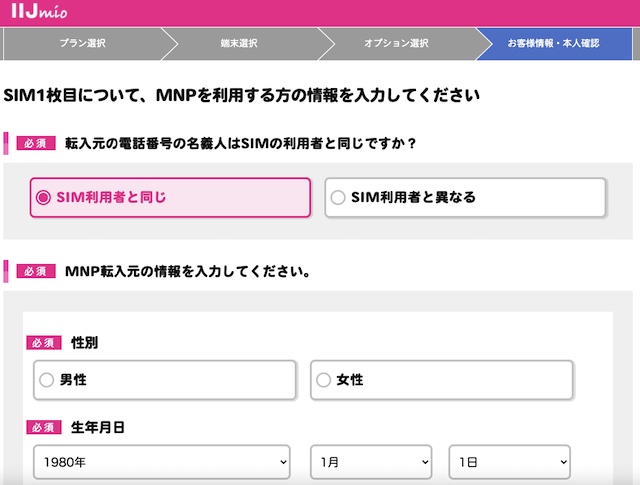Go to the プラン選択 step
This screenshot has height=485, width=640.
[83, 44]
